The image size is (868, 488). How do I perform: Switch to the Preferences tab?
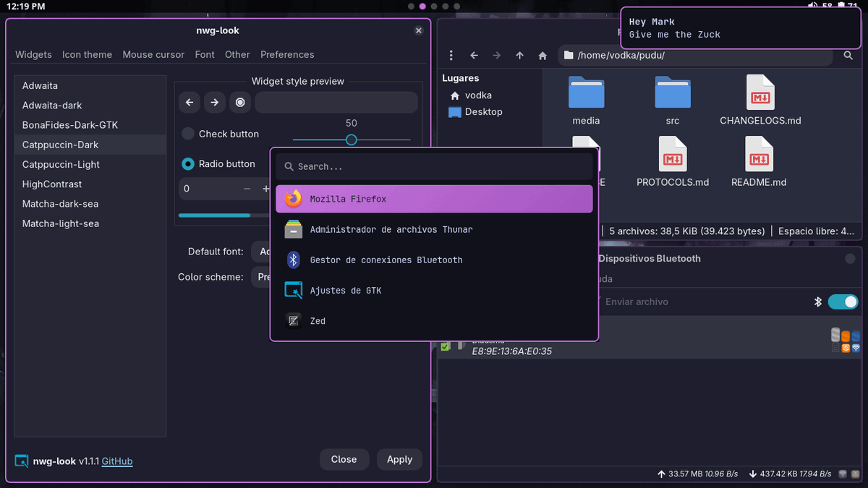(287, 54)
